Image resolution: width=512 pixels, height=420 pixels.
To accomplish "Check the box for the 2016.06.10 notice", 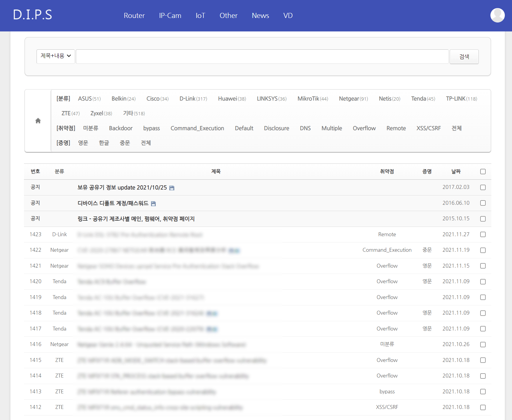I will (x=483, y=203).
